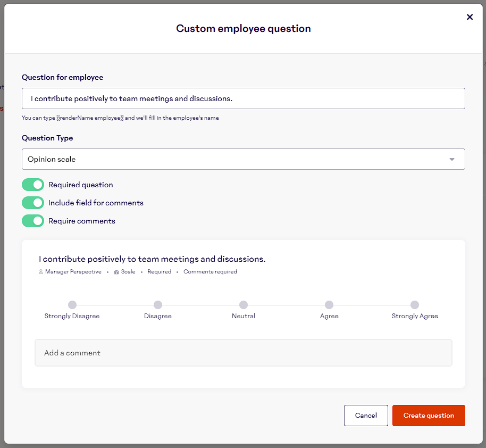
Task: Pick the Neutral scale point
Action: click(x=244, y=305)
